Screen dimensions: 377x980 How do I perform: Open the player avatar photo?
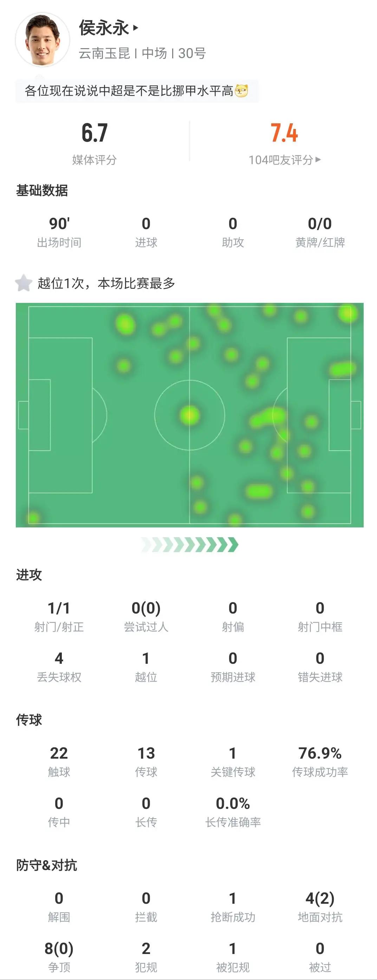[x=42, y=40]
